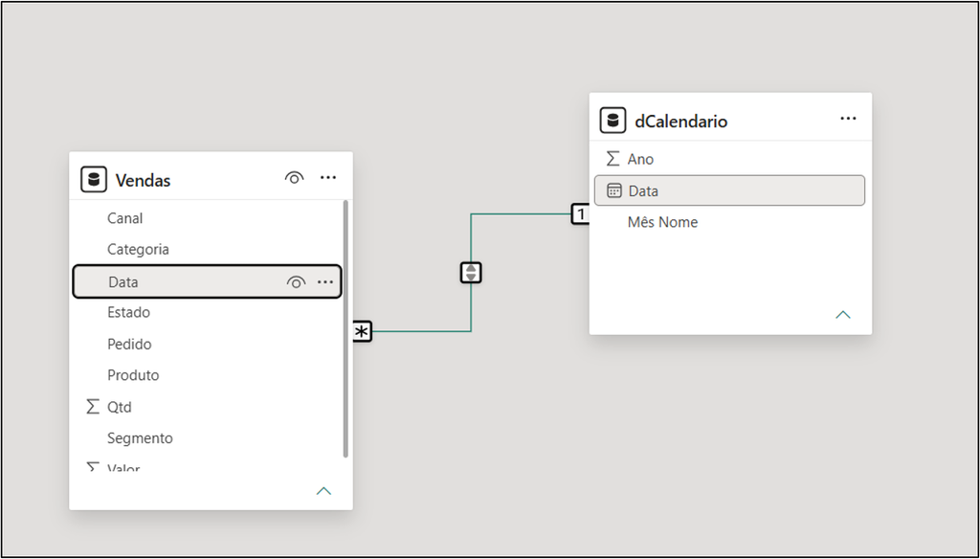Click the Vendas table database icon
The width and height of the screenshot is (980, 559).
(x=94, y=180)
